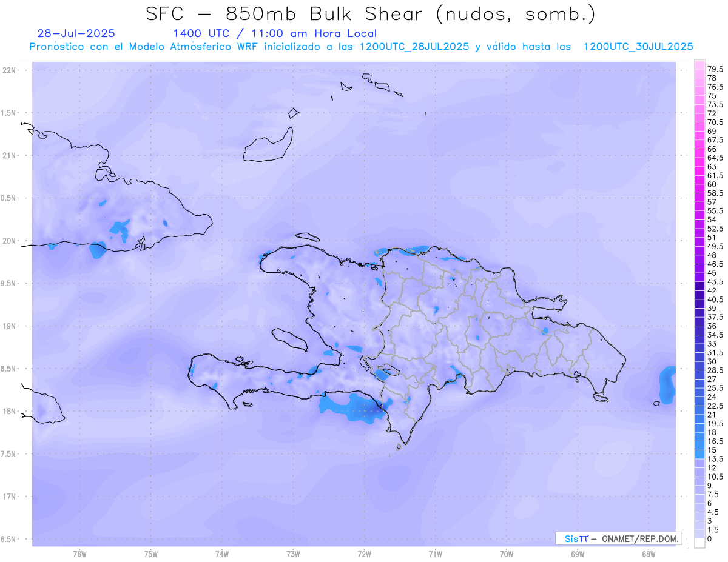Select the date label "28-Jul-2025"
Image resolution: width=728 pixels, height=562 pixels.
tap(76, 33)
